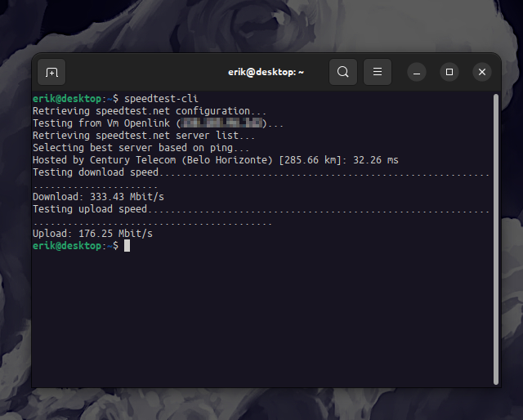523x420 pixels.
Task: Open the hamburger menu
Action: point(378,72)
